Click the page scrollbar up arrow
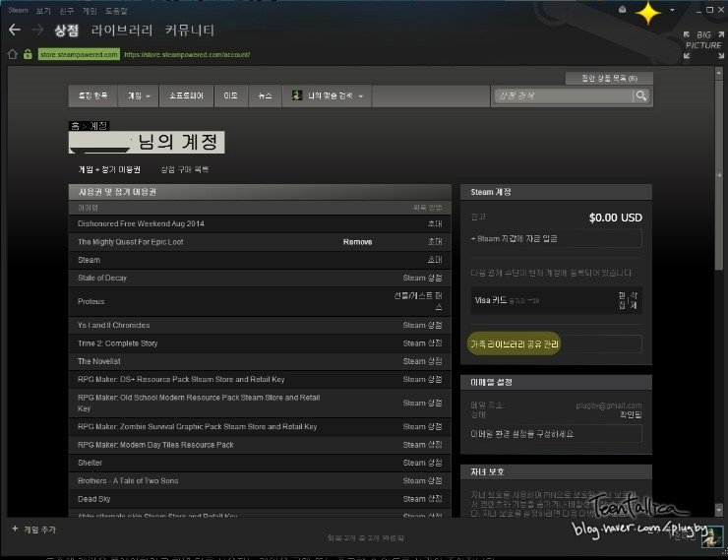The image size is (728, 560). (x=719, y=73)
